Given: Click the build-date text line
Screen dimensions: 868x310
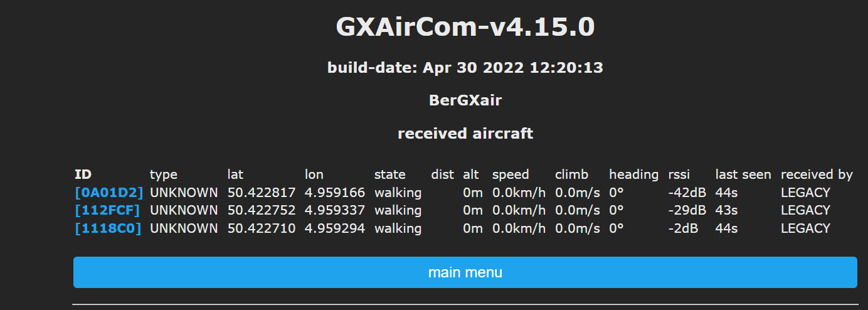Looking at the screenshot, I should [465, 68].
